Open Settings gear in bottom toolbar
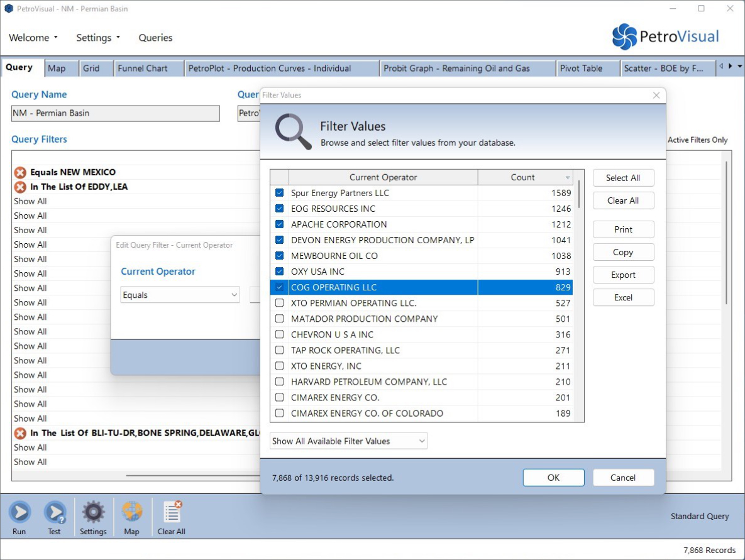 93,512
